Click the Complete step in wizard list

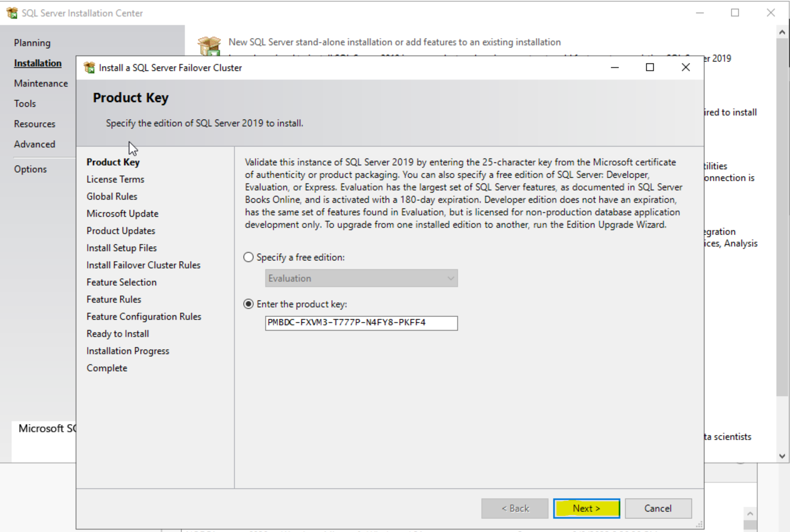(107, 368)
